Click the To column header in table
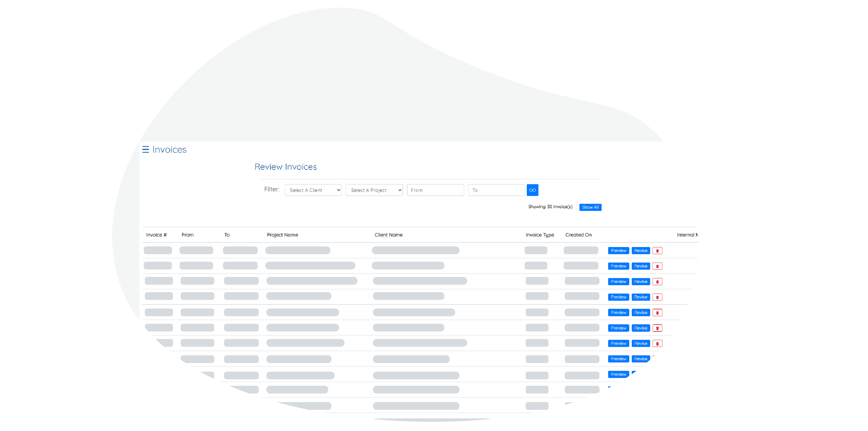 coord(227,235)
